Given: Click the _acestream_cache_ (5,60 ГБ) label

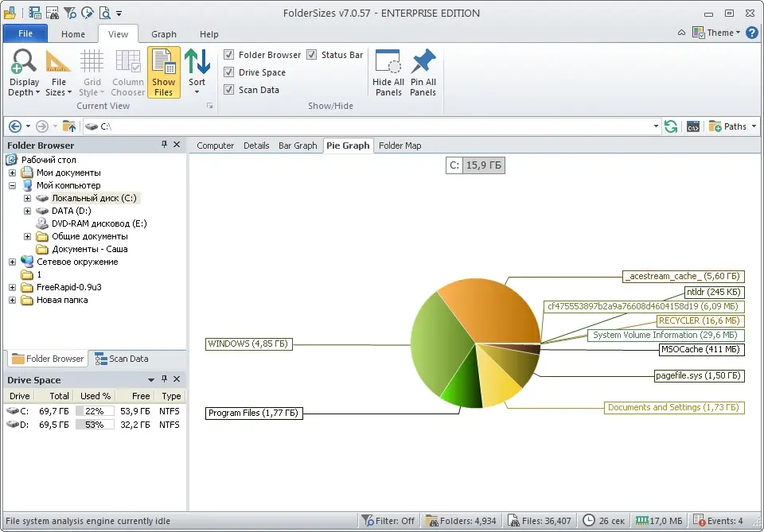Looking at the screenshot, I should tap(684, 276).
